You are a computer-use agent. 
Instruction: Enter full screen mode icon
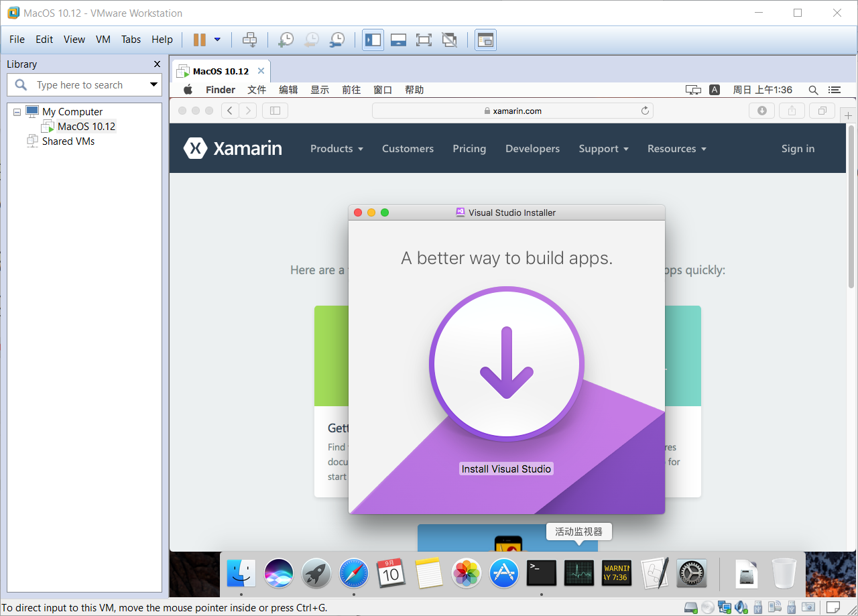(x=424, y=40)
